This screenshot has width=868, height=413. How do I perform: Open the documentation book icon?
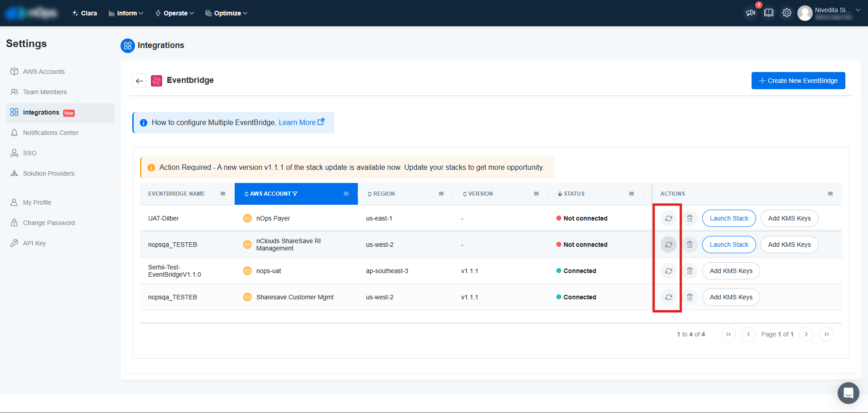coord(769,13)
